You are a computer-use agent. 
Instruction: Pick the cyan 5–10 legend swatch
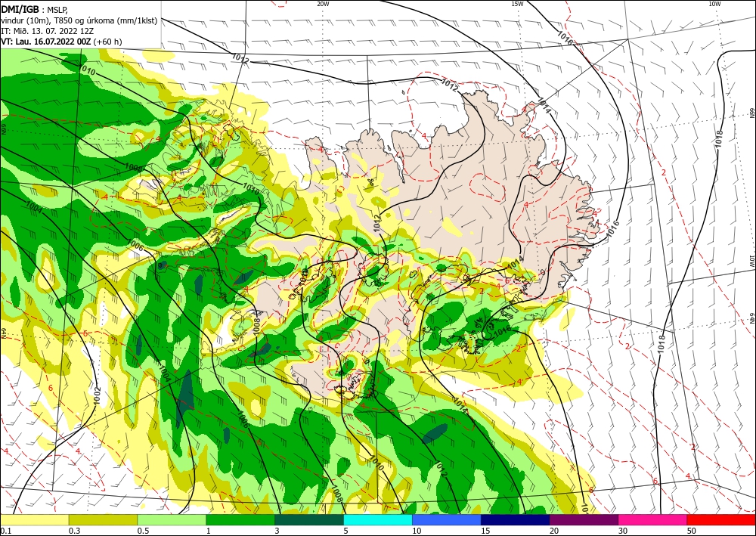coord(378,519)
